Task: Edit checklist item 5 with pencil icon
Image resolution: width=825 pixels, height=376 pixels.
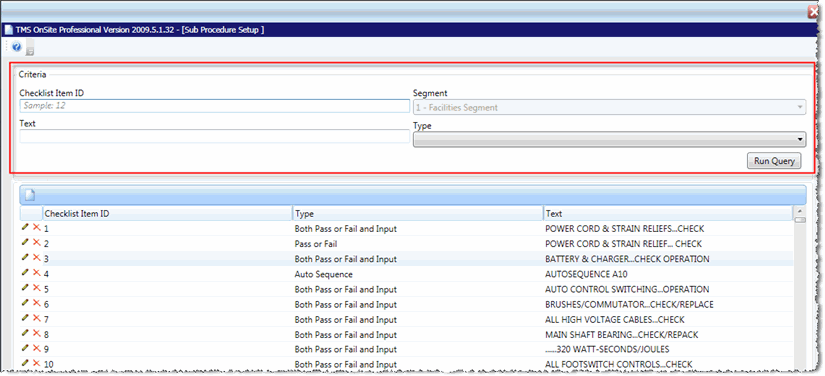Action: [25, 288]
